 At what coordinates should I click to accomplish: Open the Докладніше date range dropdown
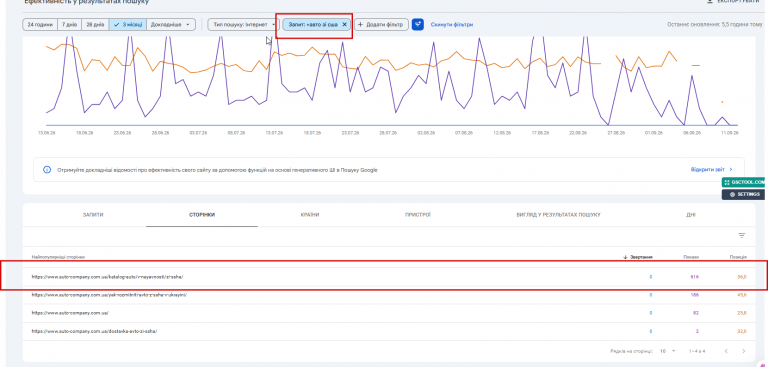pyautogui.click(x=170, y=24)
